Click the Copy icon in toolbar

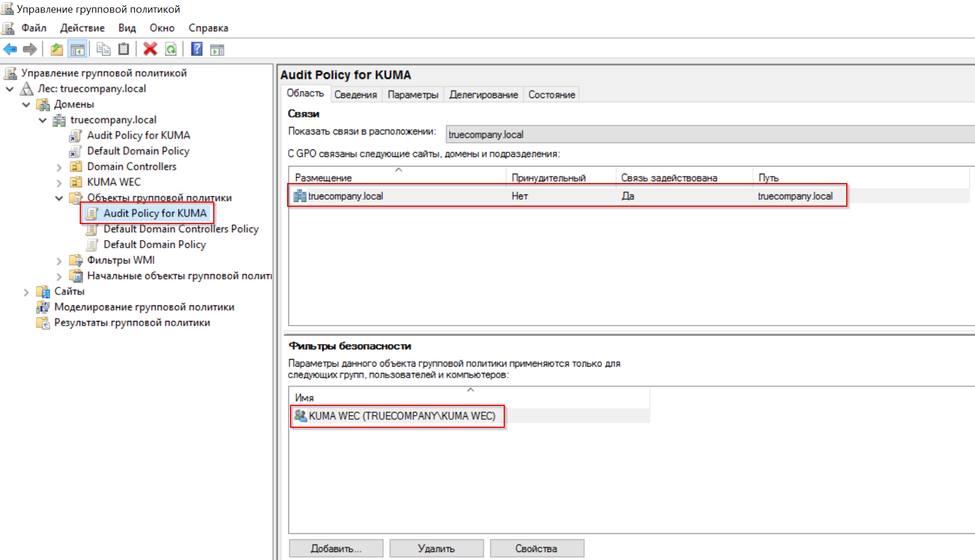pos(103,50)
